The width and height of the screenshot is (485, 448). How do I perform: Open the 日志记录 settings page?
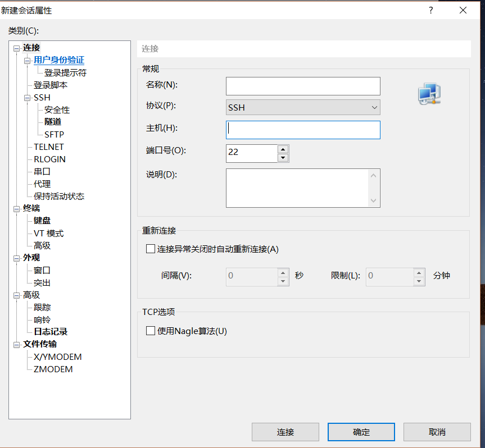pyautogui.click(x=51, y=331)
